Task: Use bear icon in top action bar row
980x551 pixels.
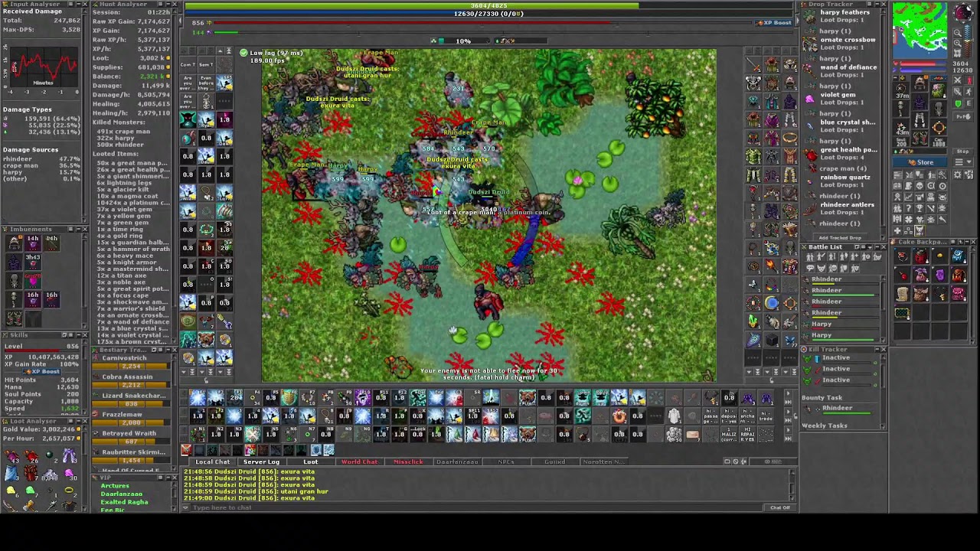Action: 528,397
